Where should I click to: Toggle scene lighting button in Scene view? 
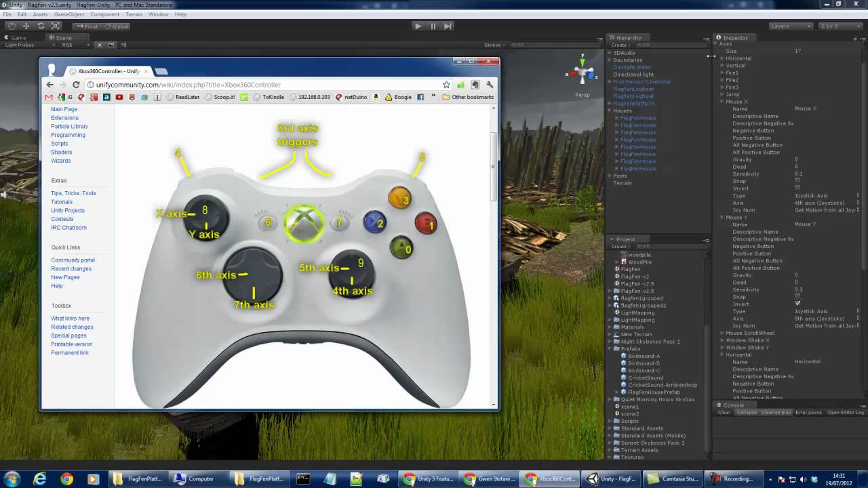99,45
